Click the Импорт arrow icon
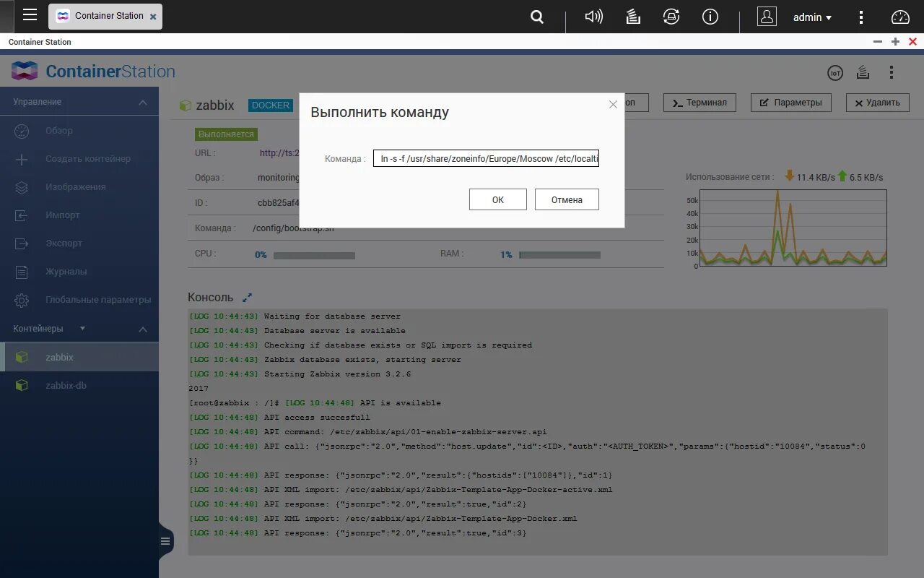 (x=22, y=215)
